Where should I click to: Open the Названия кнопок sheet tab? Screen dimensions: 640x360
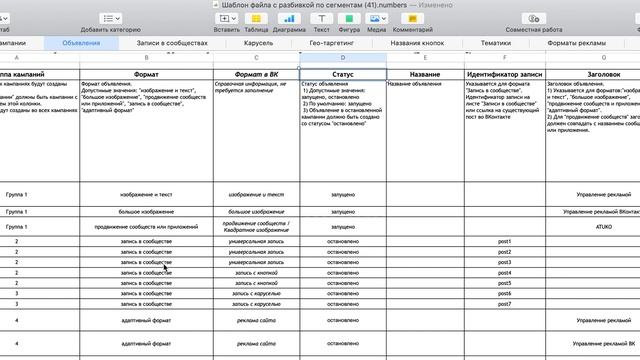point(417,43)
